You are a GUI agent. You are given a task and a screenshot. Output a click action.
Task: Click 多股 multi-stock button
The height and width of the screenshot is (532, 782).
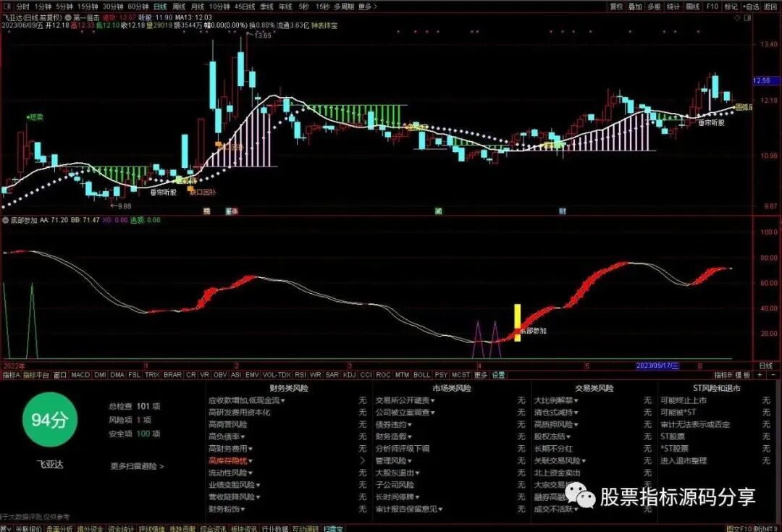coord(654,7)
